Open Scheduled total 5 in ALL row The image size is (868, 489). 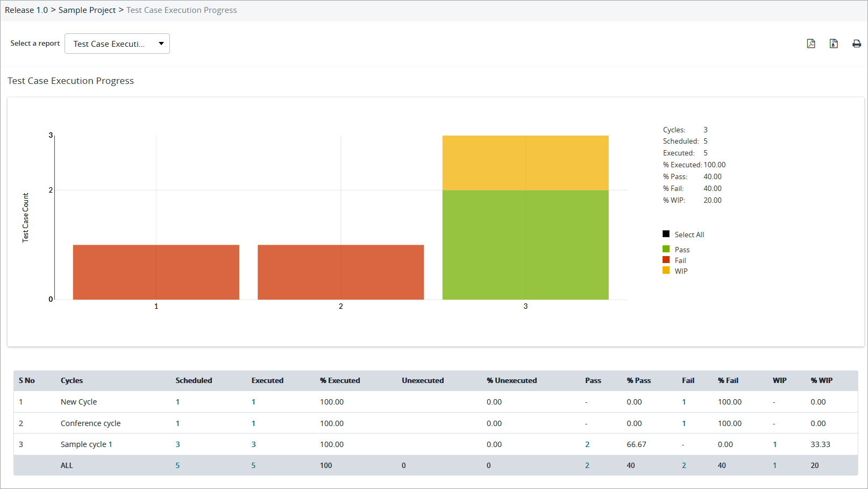click(x=177, y=465)
